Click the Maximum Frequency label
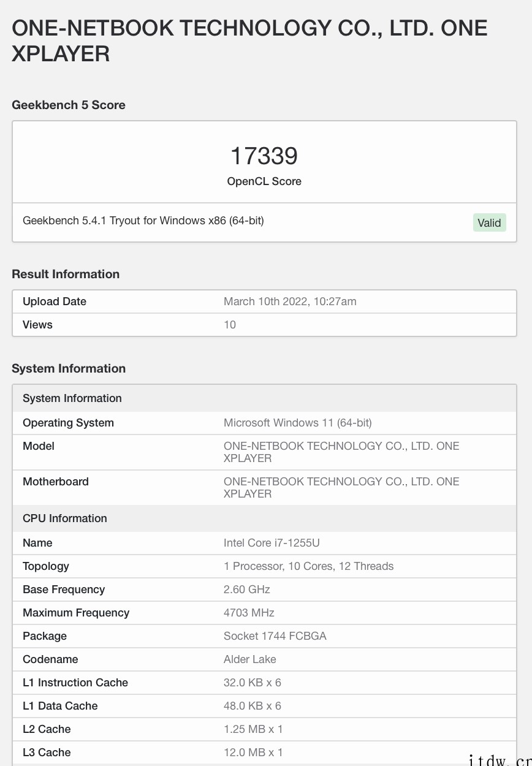 point(76,613)
